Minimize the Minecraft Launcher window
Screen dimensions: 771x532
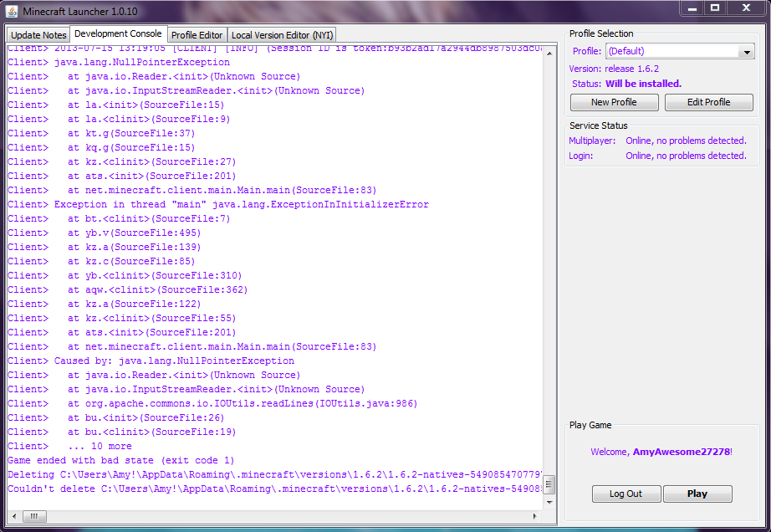(692, 8)
